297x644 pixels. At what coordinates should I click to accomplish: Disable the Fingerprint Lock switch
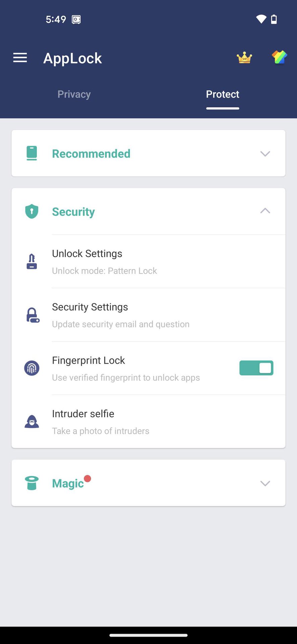(x=256, y=368)
